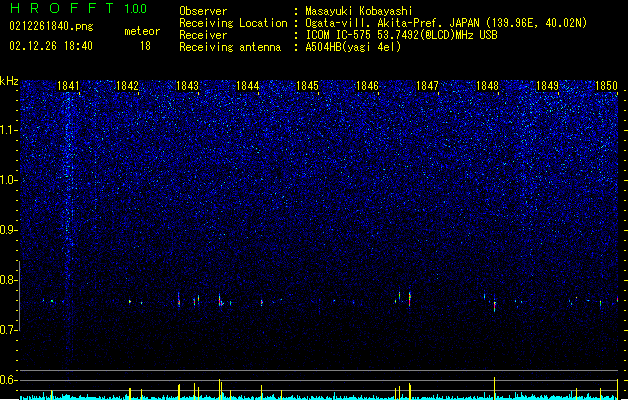Click the Receiving antenna label
Screen dimensions: 629x400
pos(230,47)
